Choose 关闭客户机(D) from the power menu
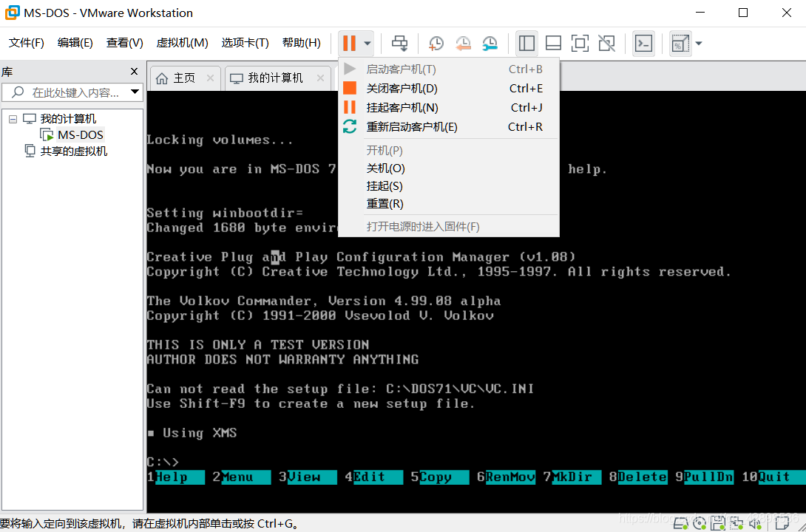Viewport: 806px width, 532px height. (x=448, y=89)
